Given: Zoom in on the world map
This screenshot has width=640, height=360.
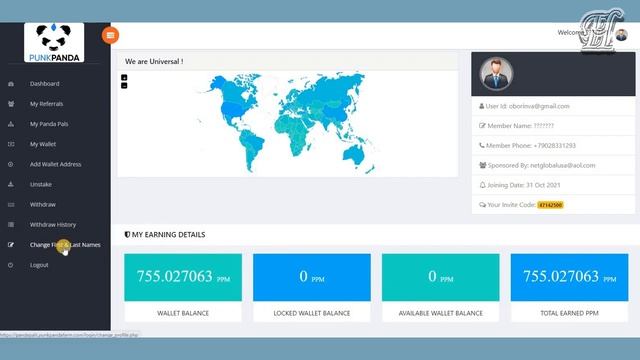Looking at the screenshot, I should [124, 78].
